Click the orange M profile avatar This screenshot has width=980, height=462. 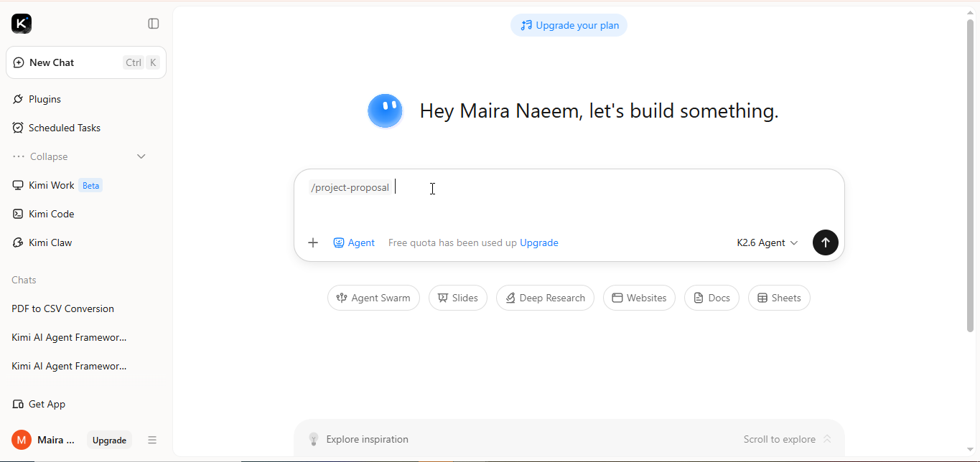pos(22,440)
